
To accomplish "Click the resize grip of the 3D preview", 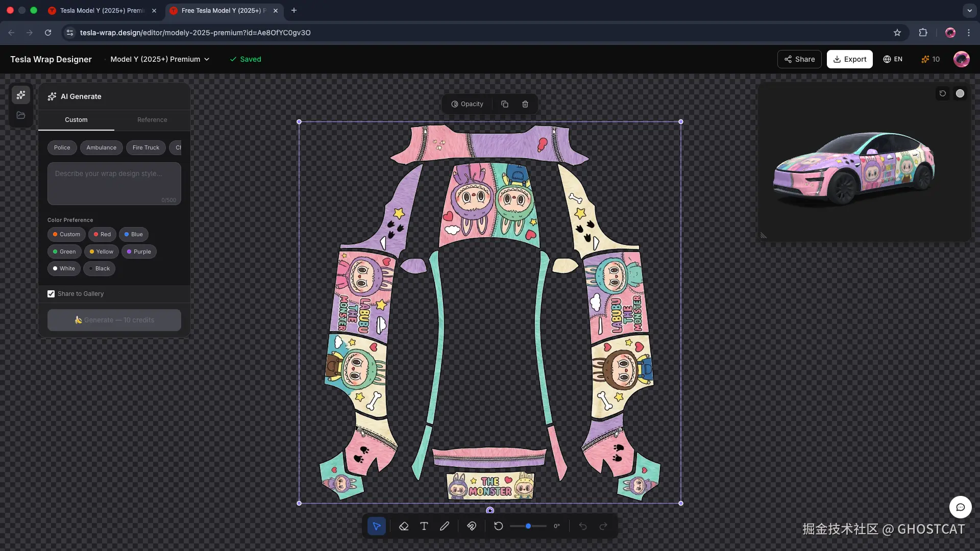I will click(x=764, y=236).
